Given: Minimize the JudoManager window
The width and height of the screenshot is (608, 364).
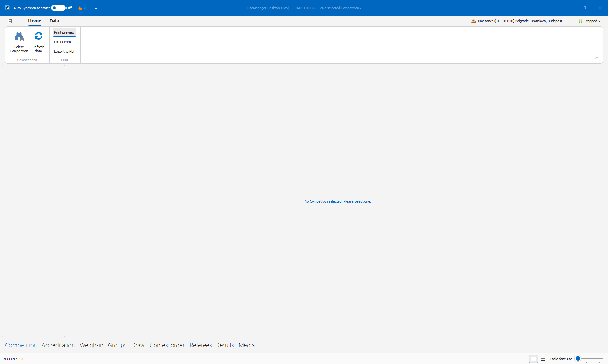Looking at the screenshot, I should (569, 8).
